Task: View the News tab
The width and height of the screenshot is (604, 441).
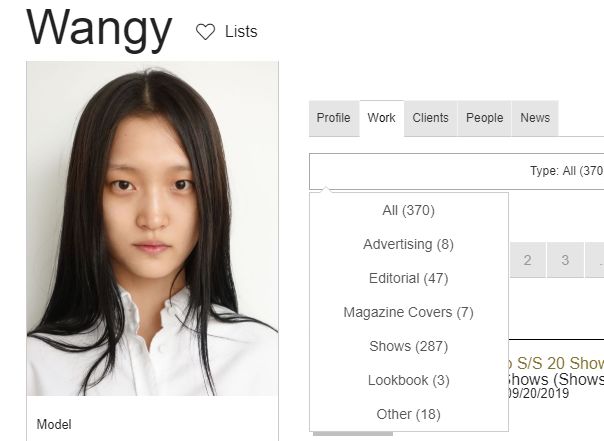Action: pyautogui.click(x=535, y=118)
